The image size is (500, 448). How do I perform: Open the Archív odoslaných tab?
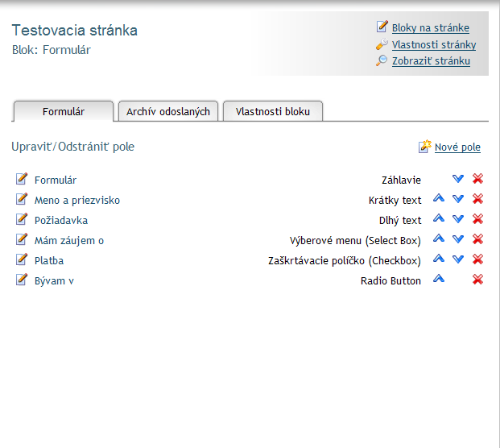pyautogui.click(x=168, y=111)
